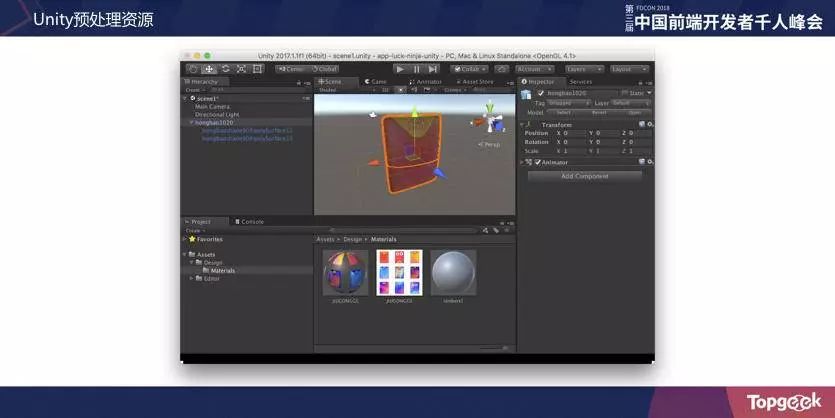Click the model Open button
Viewport: 835px width, 418px height.
pos(634,113)
